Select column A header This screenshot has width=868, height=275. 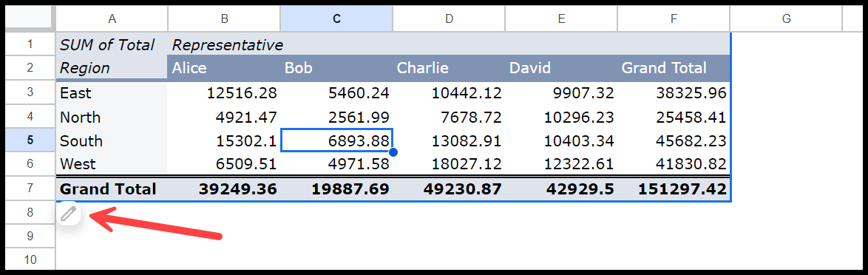[112, 19]
